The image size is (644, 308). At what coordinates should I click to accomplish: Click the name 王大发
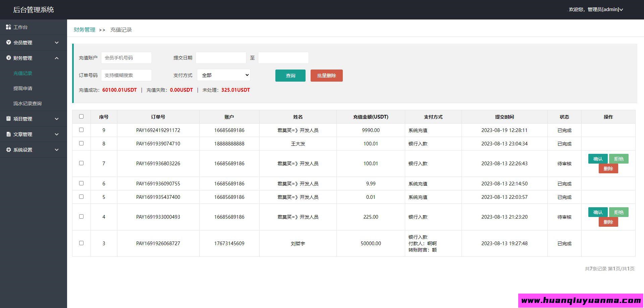(x=298, y=143)
